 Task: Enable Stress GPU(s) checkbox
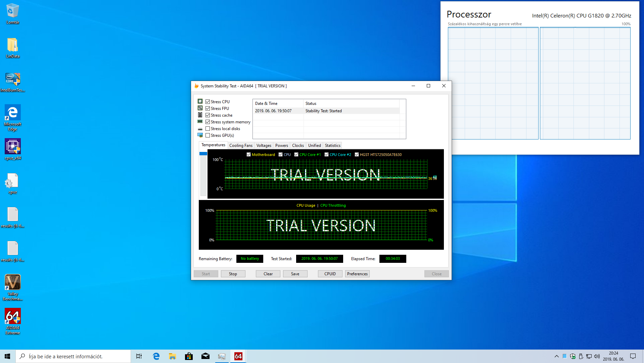(208, 135)
